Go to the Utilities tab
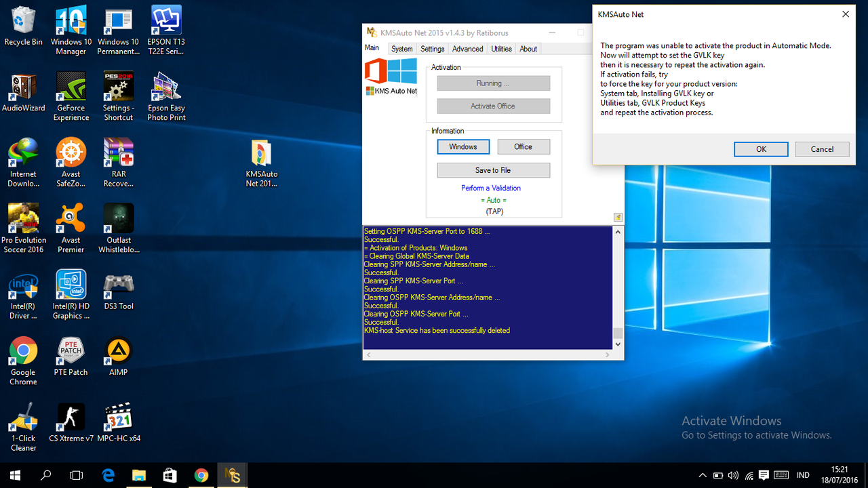Screen dimensions: 868x488 [501, 49]
